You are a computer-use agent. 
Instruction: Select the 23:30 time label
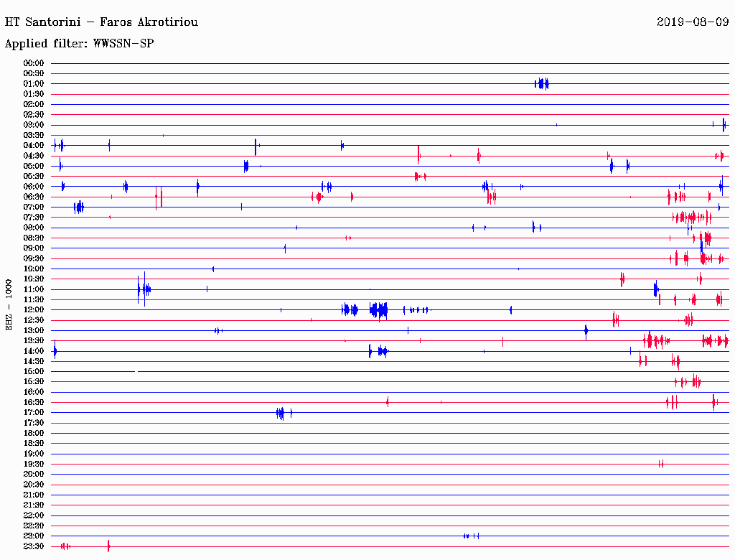34,546
